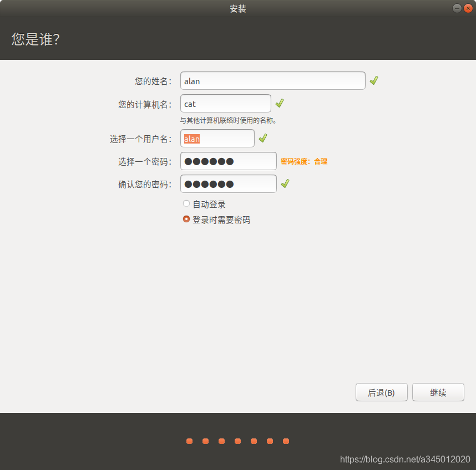Click the 您的姓名 label
Screen dimensions: 476x470
153,81
